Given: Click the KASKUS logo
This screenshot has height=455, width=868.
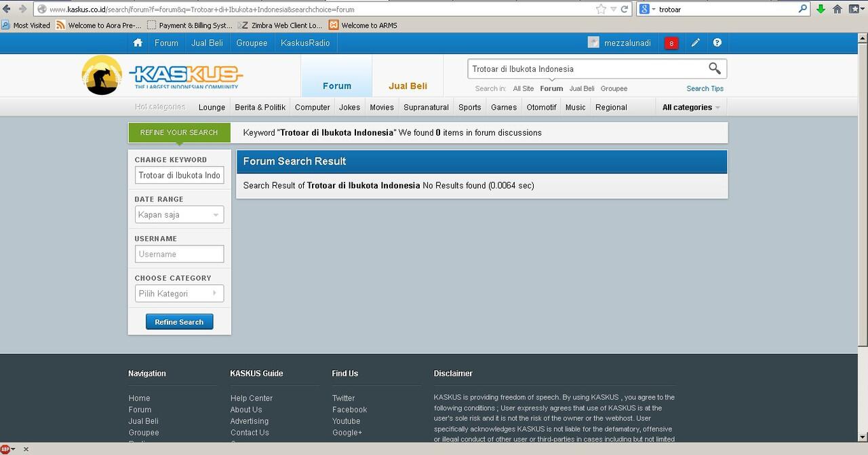Looking at the screenshot, I should coord(162,75).
